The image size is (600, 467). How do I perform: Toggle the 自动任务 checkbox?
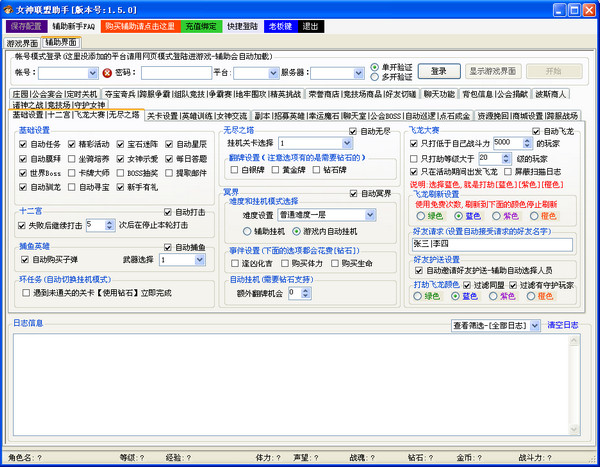(23, 143)
